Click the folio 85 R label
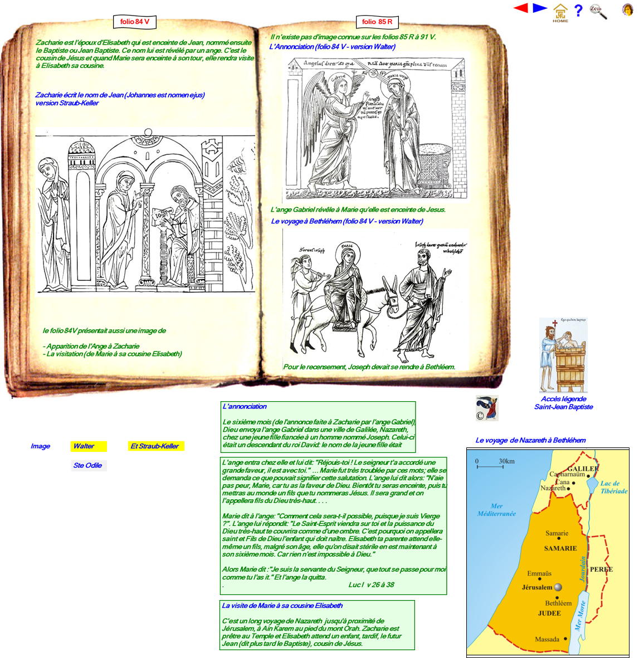Screen dimensions: 644x658 pyautogui.click(x=377, y=22)
